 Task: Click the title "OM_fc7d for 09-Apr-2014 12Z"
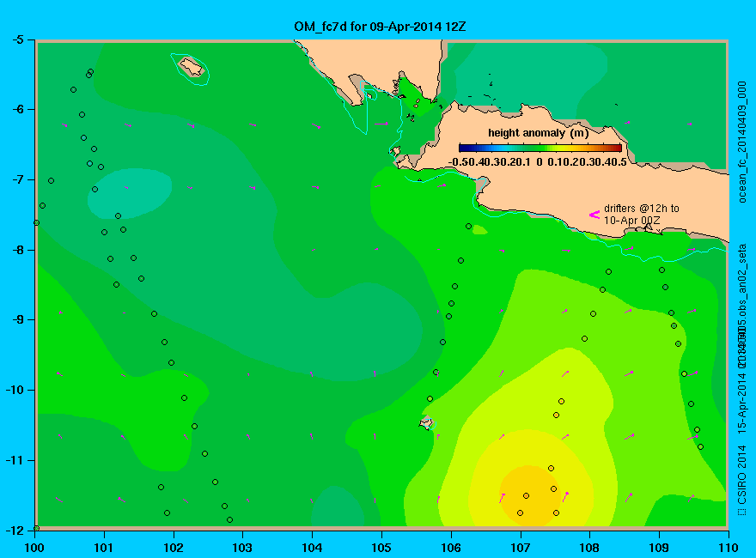[380, 27]
